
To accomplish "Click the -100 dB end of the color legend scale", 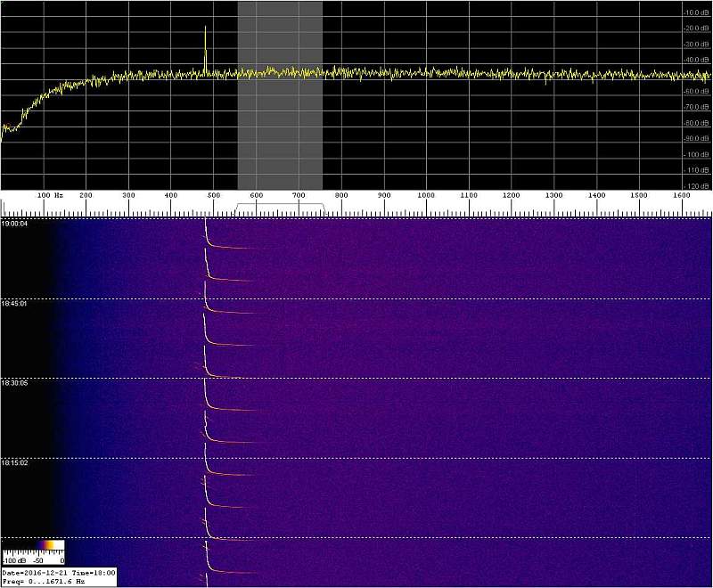I will (x=12, y=560).
